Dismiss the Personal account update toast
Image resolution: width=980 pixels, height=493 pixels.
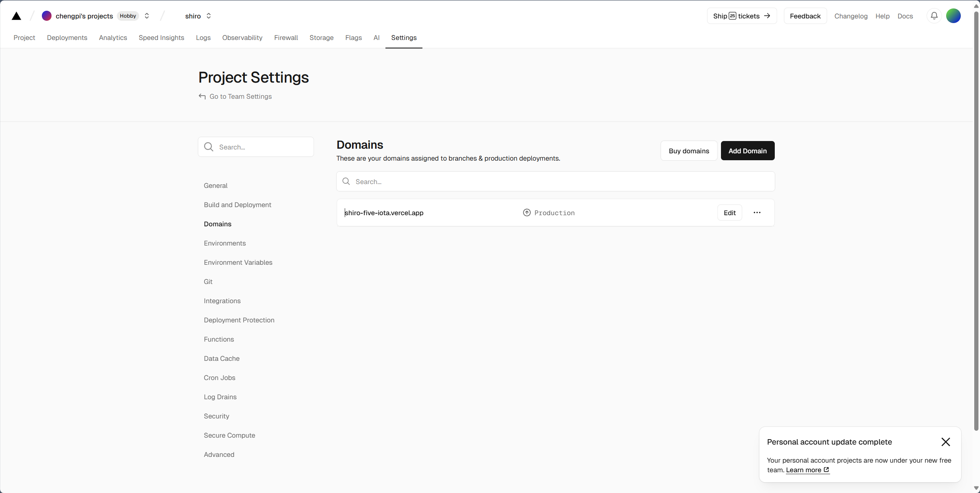pyautogui.click(x=946, y=442)
